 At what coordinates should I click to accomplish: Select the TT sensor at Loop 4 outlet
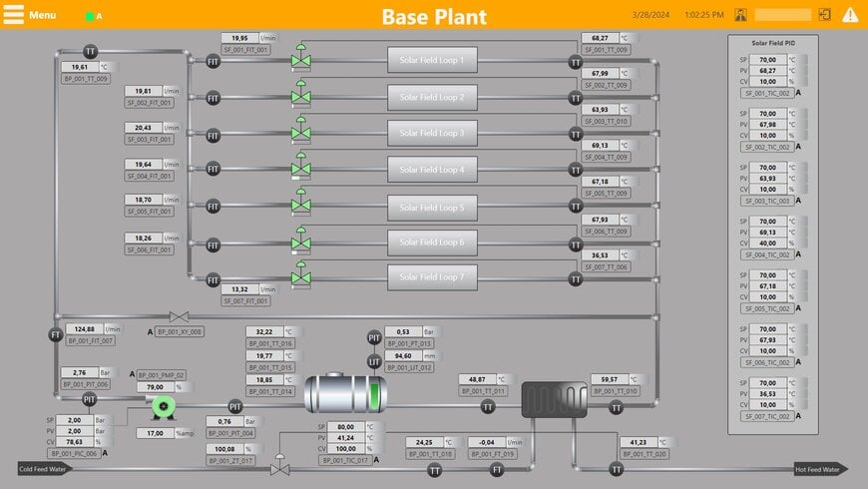[x=576, y=170]
